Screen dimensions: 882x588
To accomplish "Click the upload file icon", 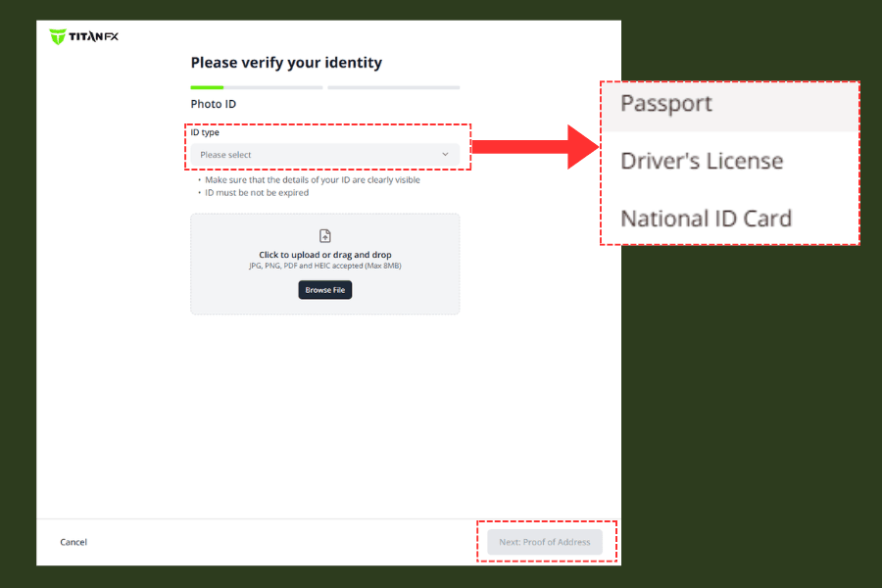I will coord(325,236).
